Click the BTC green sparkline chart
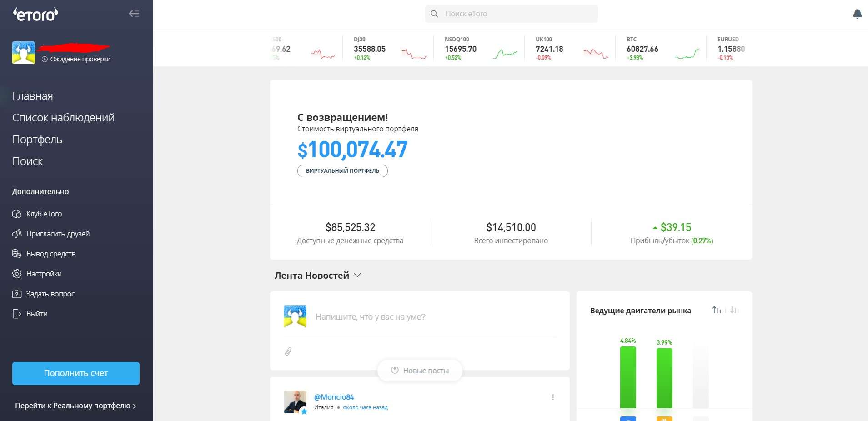 687,54
